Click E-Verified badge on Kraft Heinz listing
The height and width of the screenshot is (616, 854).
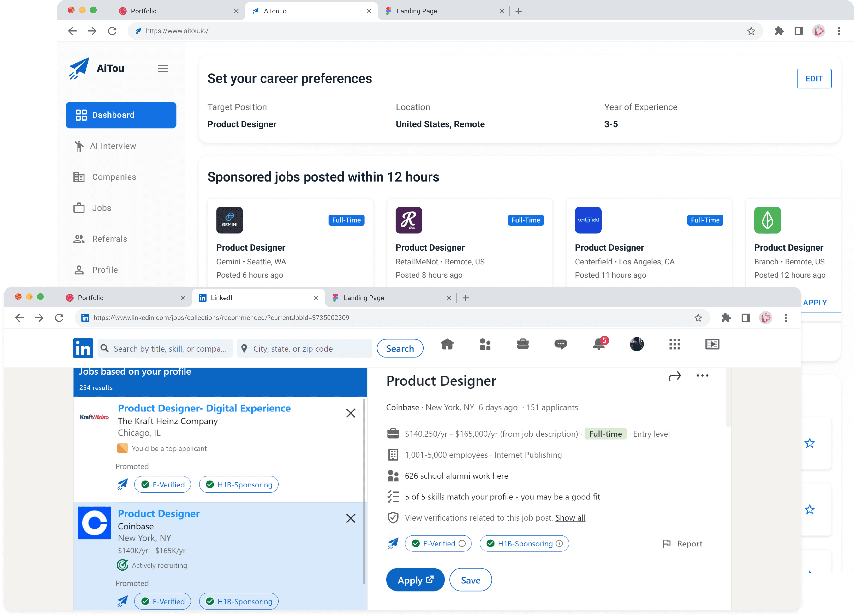point(163,484)
